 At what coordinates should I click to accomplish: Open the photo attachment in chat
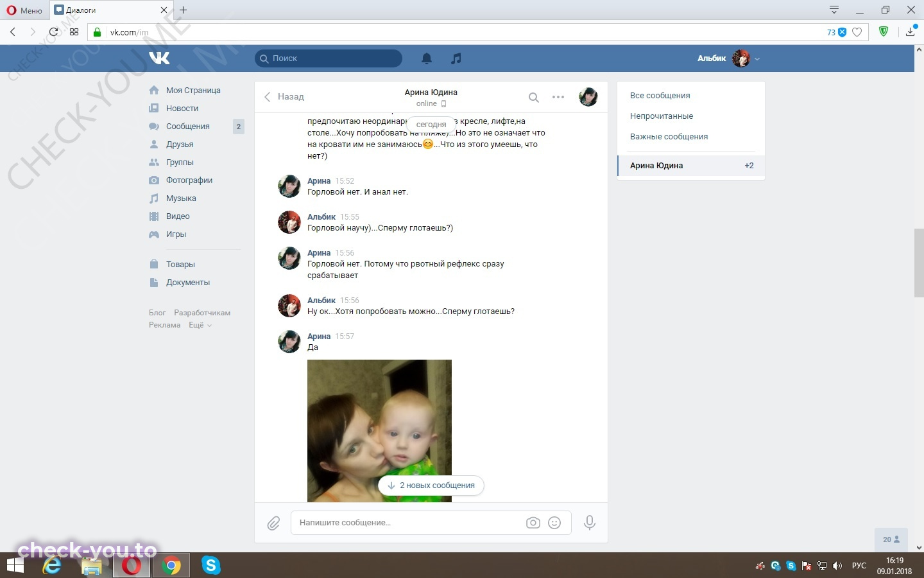pyautogui.click(x=379, y=431)
